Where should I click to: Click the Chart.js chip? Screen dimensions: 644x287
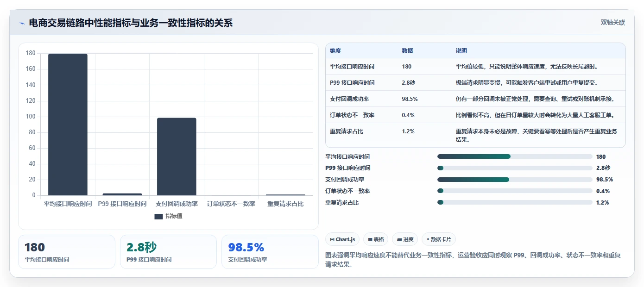[342, 239]
